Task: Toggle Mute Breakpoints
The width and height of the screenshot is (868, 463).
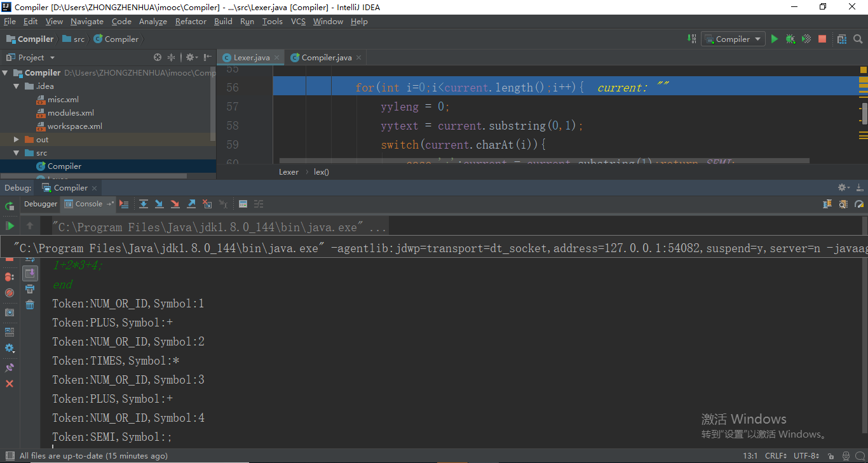Action: pos(9,293)
